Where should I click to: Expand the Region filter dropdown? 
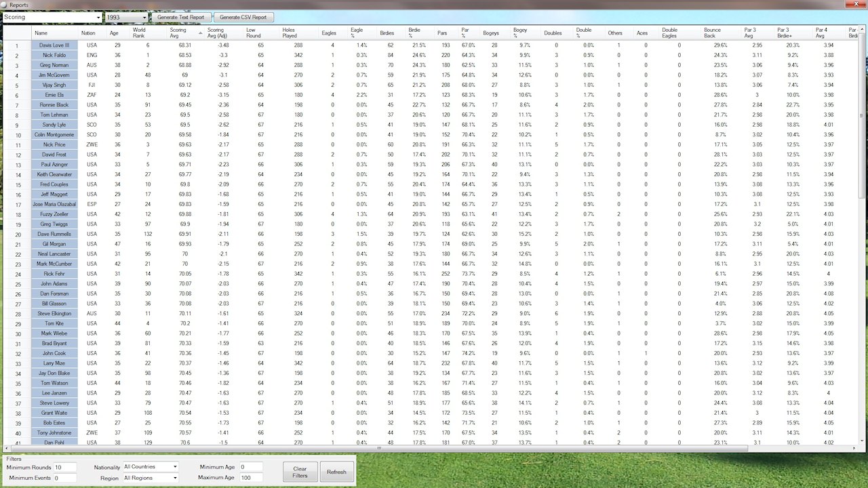151,478
